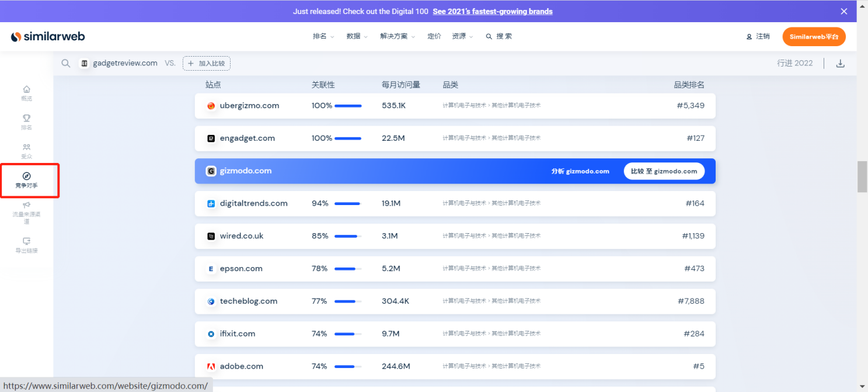Click the 品类 column header
This screenshot has width=868, height=392.
(x=450, y=85)
